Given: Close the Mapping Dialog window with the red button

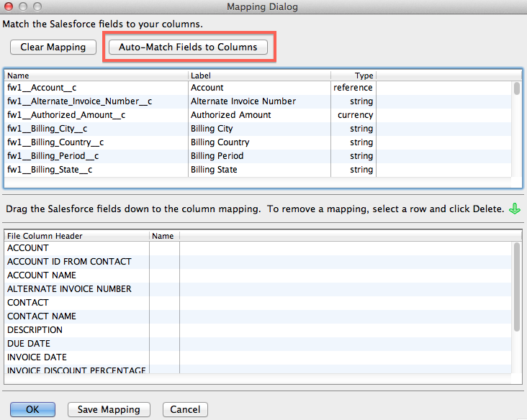Looking at the screenshot, I should (x=9, y=6).
